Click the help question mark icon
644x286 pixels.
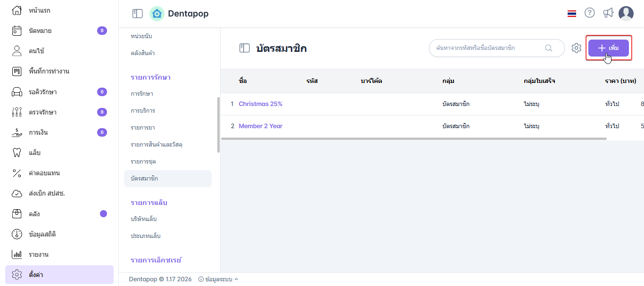(x=589, y=13)
